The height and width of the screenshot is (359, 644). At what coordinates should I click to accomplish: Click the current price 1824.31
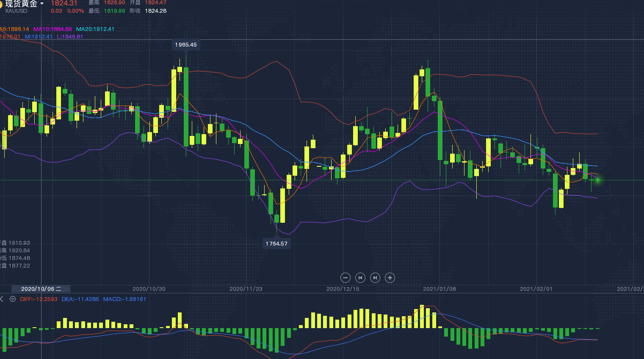point(64,3)
